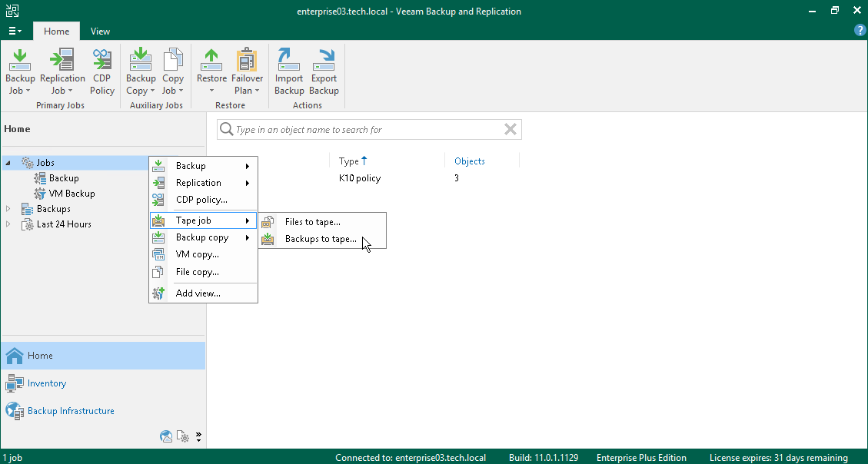Viewport: 868px width, 464px height.
Task: Open the Inventory navigation view
Action: (103, 383)
